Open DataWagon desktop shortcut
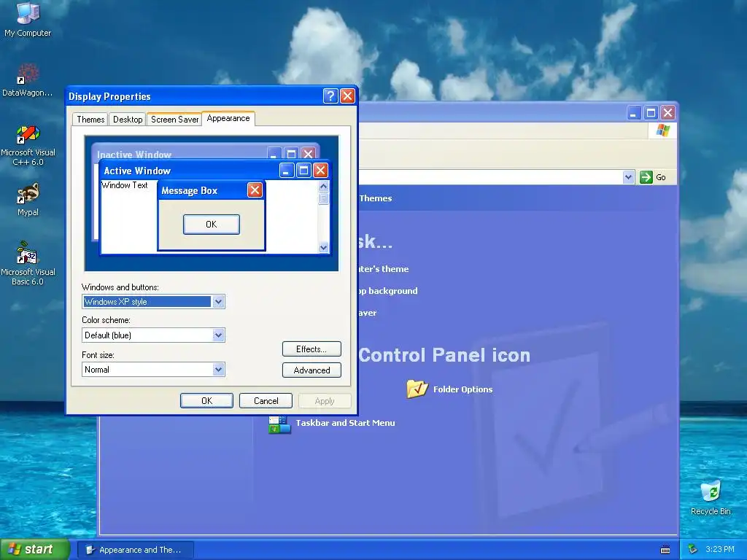747x560 pixels. pyautogui.click(x=28, y=80)
